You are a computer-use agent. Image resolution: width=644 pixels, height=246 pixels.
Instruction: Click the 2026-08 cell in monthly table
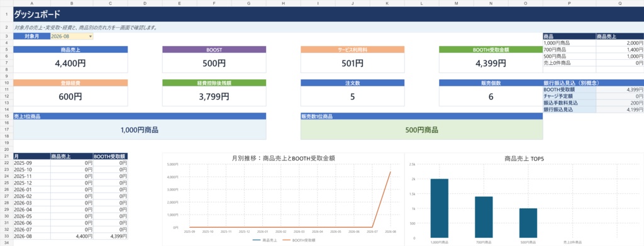tap(32, 236)
